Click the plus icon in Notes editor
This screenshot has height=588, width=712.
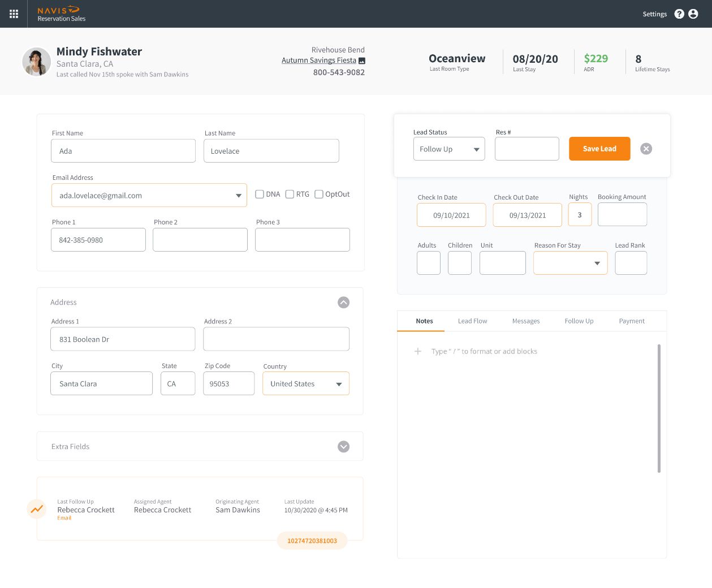click(x=418, y=351)
